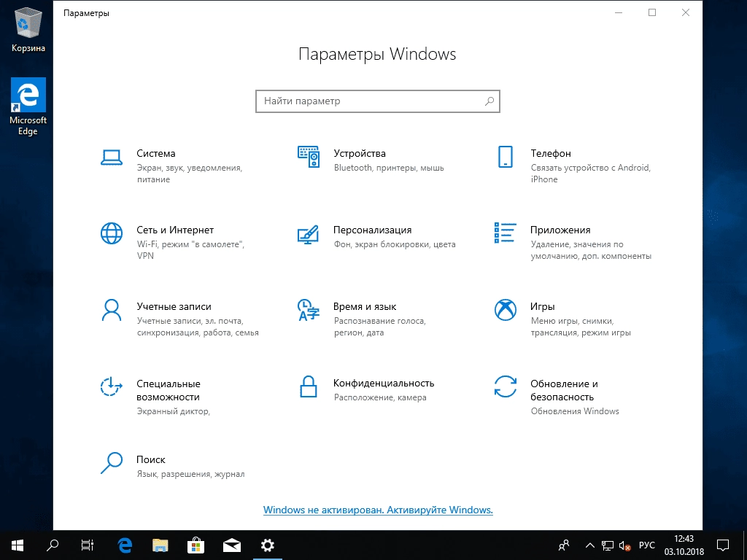Launch Edge from the taskbar
This screenshot has height=560, width=747.
[x=125, y=545]
